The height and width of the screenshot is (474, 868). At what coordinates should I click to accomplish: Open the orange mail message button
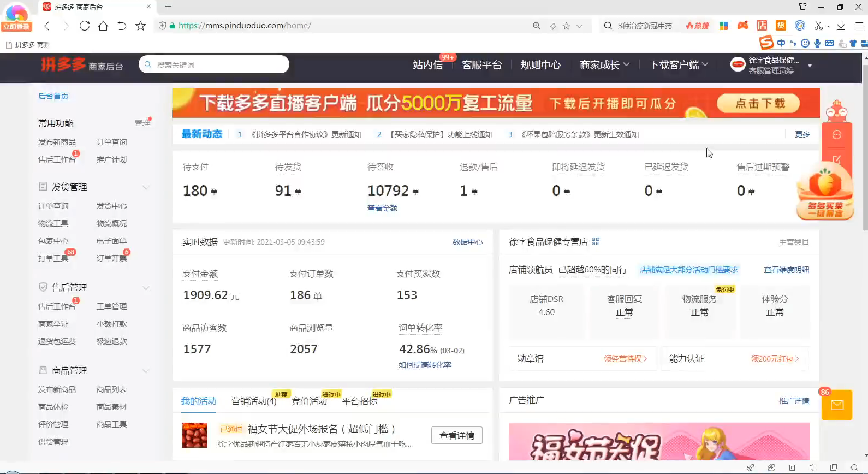coord(837,405)
